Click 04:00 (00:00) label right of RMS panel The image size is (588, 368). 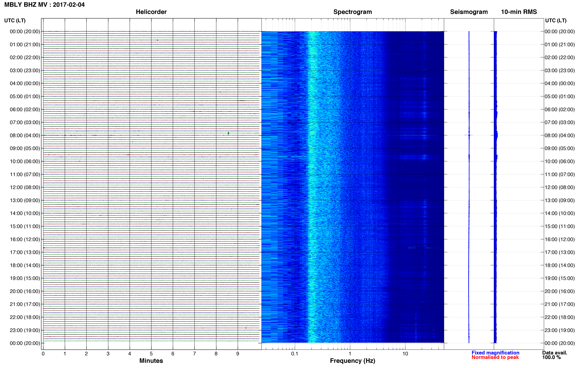[x=560, y=83]
